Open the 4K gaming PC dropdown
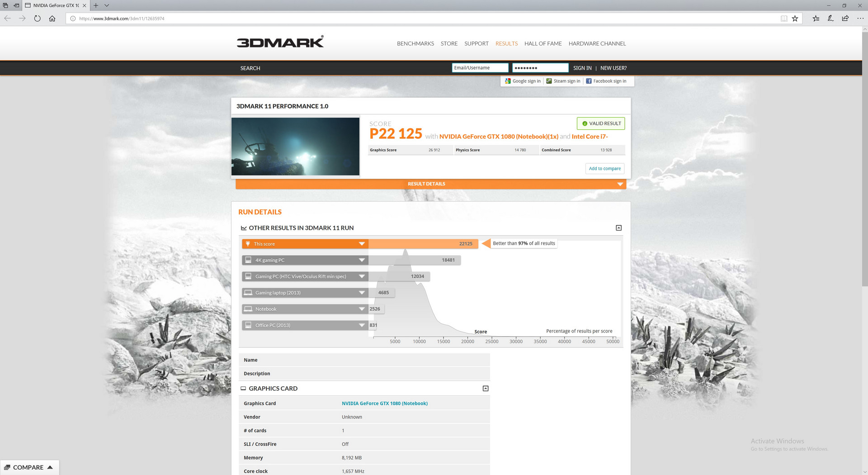 pos(362,260)
